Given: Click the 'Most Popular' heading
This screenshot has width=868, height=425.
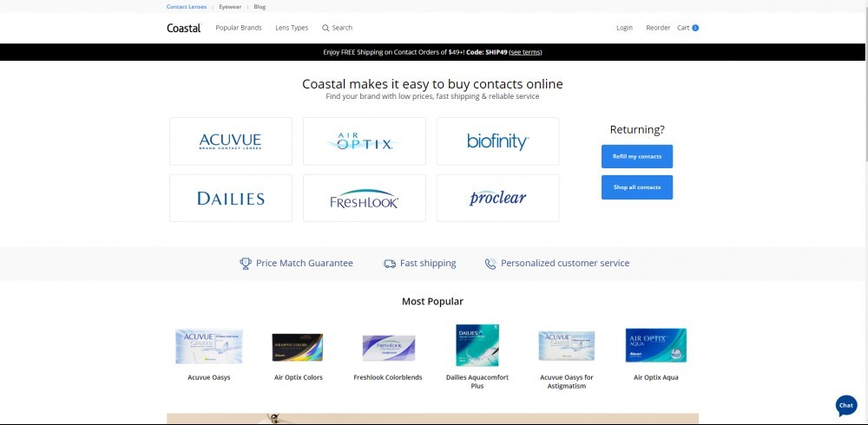Looking at the screenshot, I should 432,302.
